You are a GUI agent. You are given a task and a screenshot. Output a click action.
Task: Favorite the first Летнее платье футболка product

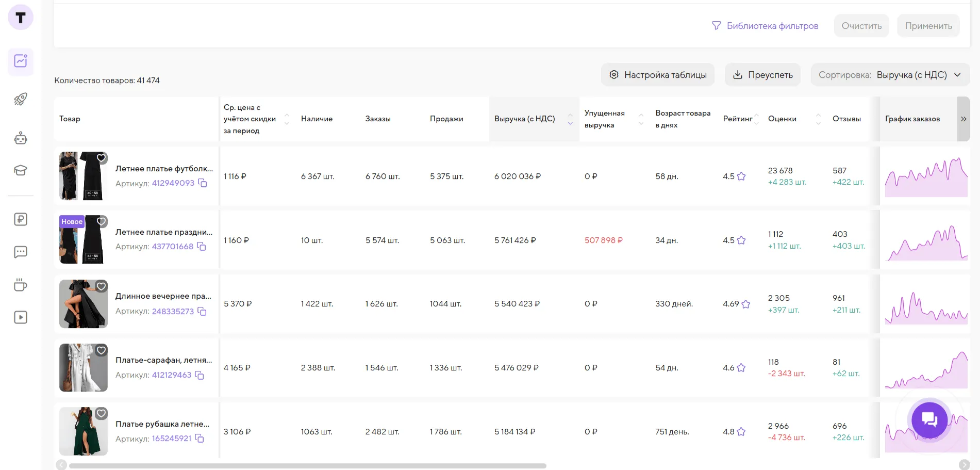pyautogui.click(x=102, y=158)
